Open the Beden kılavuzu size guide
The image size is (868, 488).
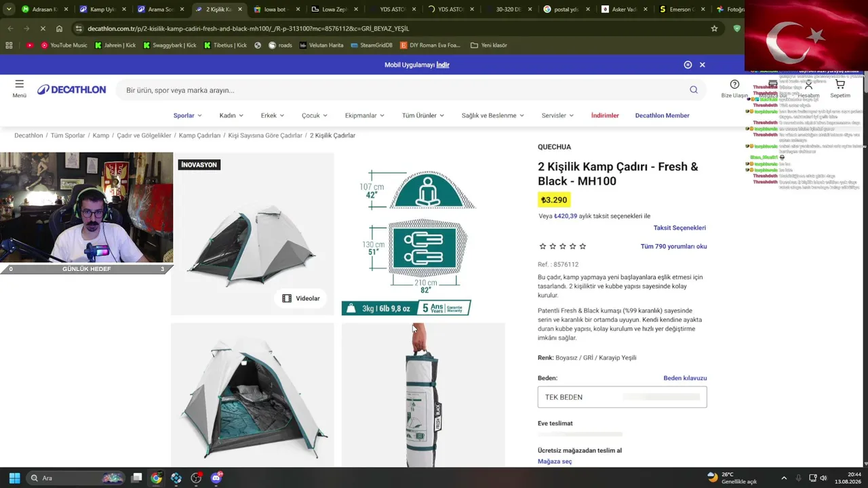[x=685, y=378]
